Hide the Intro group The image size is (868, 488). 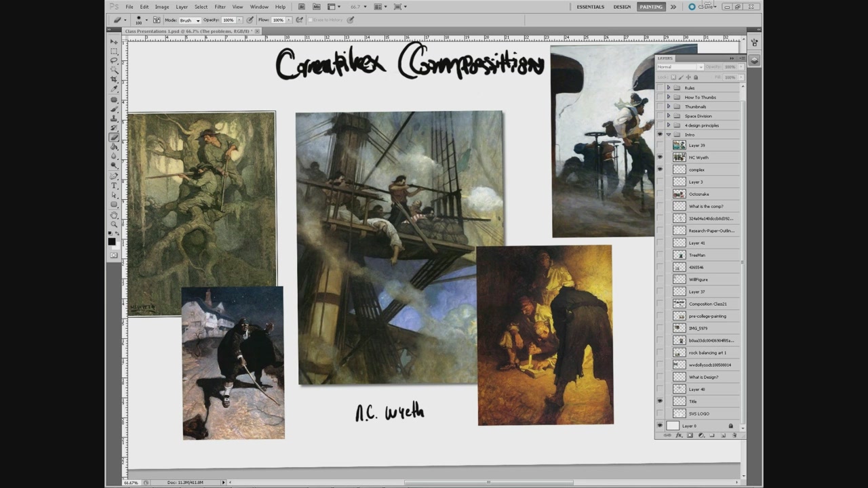click(660, 134)
